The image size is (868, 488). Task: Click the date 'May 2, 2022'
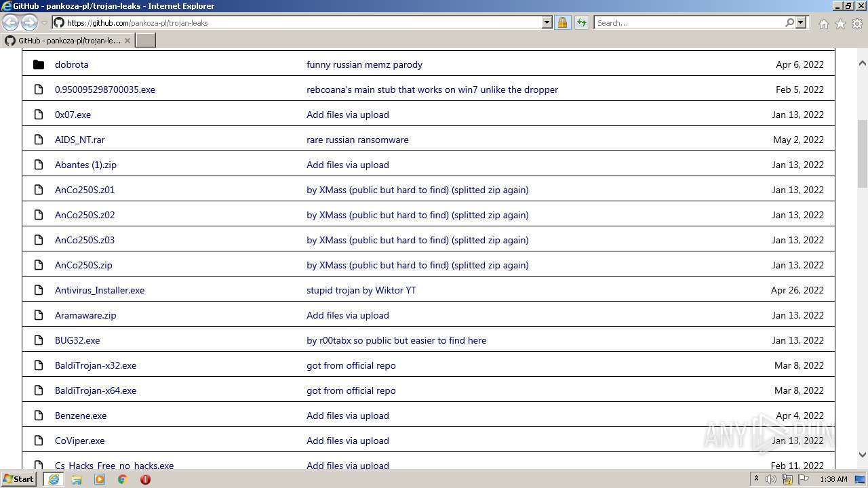click(799, 140)
